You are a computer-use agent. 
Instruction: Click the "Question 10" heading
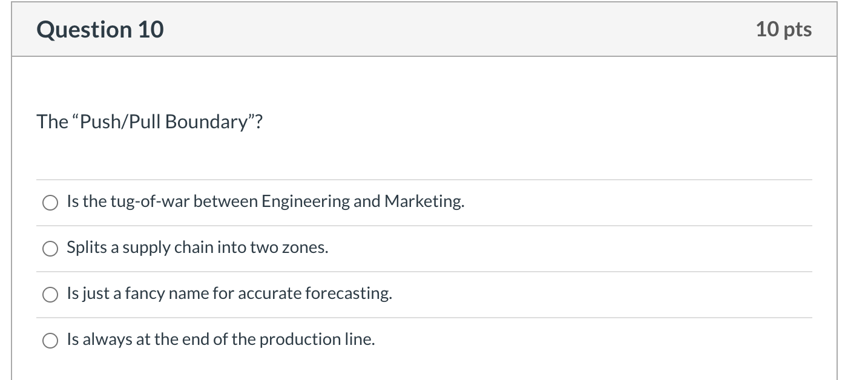tap(100, 30)
